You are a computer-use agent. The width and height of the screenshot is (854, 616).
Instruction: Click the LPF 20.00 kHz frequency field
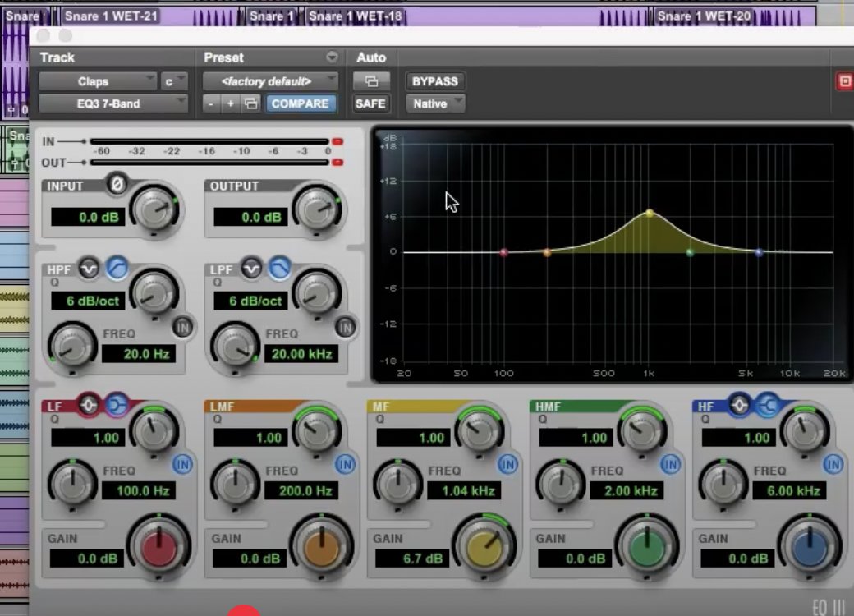click(301, 354)
